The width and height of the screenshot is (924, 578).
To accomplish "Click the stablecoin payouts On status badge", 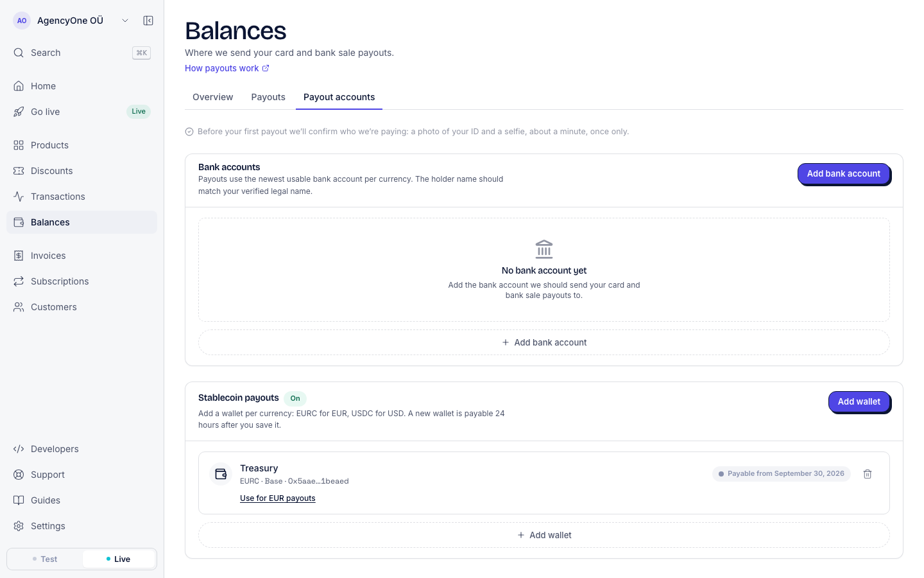I will [x=295, y=398].
